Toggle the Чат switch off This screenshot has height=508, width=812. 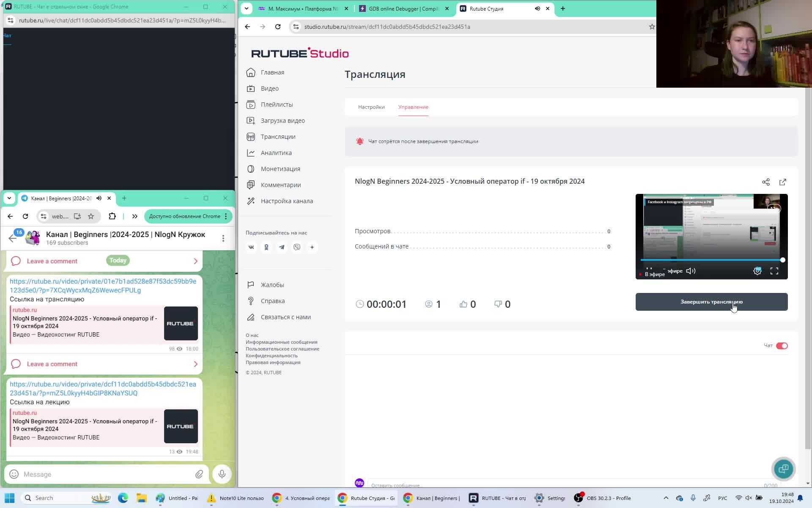point(782,346)
